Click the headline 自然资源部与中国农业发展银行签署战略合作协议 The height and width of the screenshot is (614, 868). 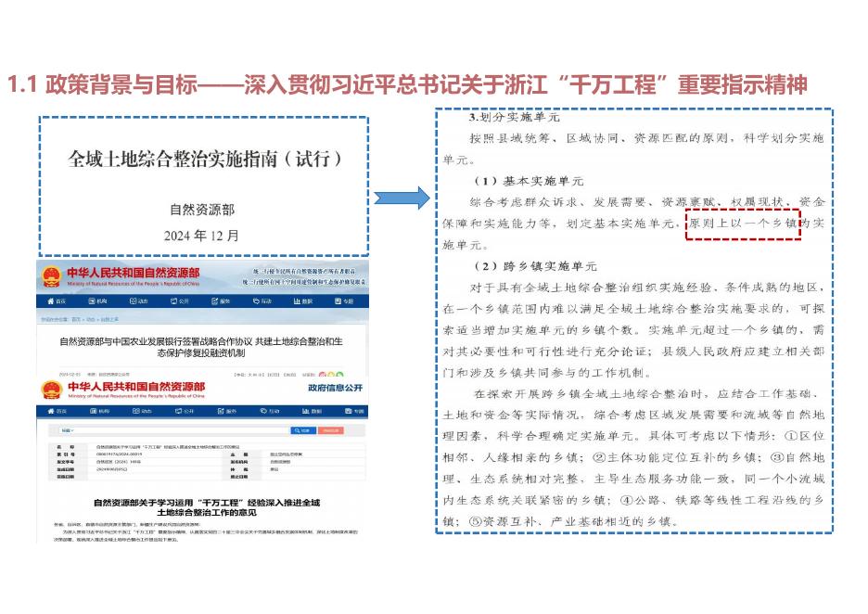pos(156,341)
